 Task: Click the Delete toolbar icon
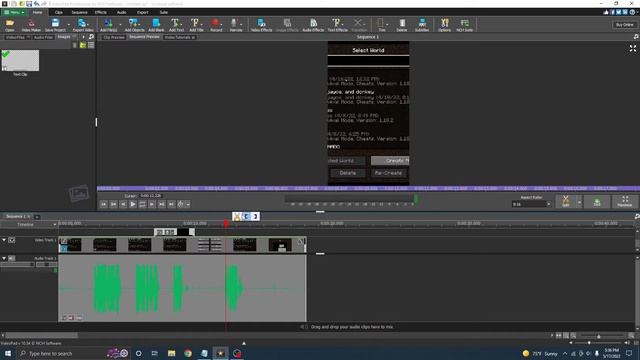pyautogui.click(x=402, y=25)
